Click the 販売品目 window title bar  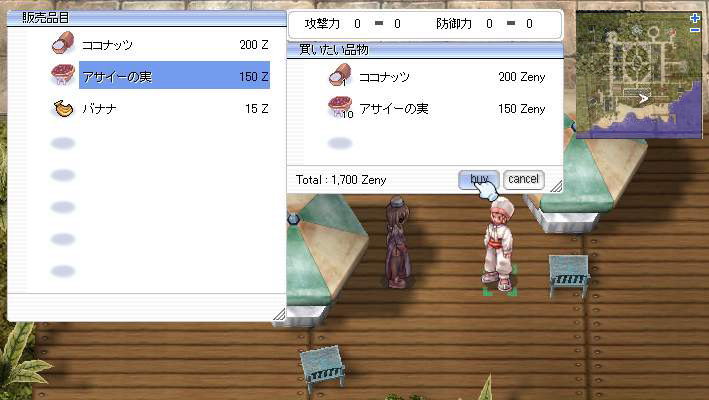point(147,18)
